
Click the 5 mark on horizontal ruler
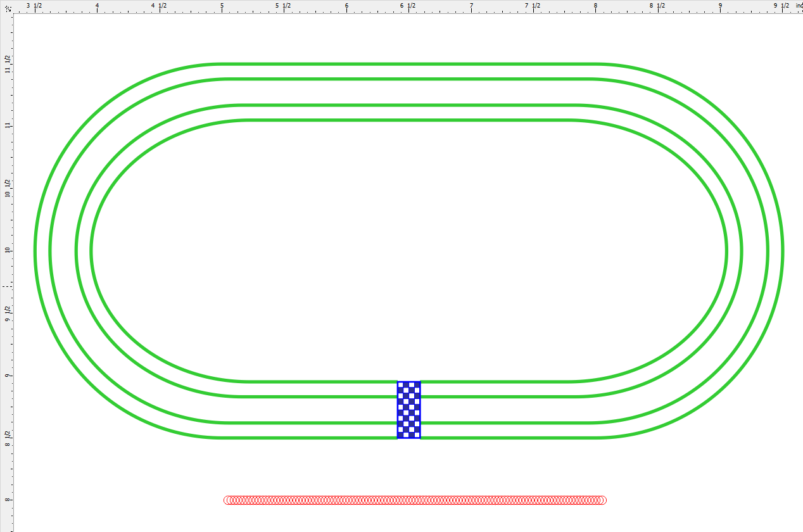tap(222, 5)
